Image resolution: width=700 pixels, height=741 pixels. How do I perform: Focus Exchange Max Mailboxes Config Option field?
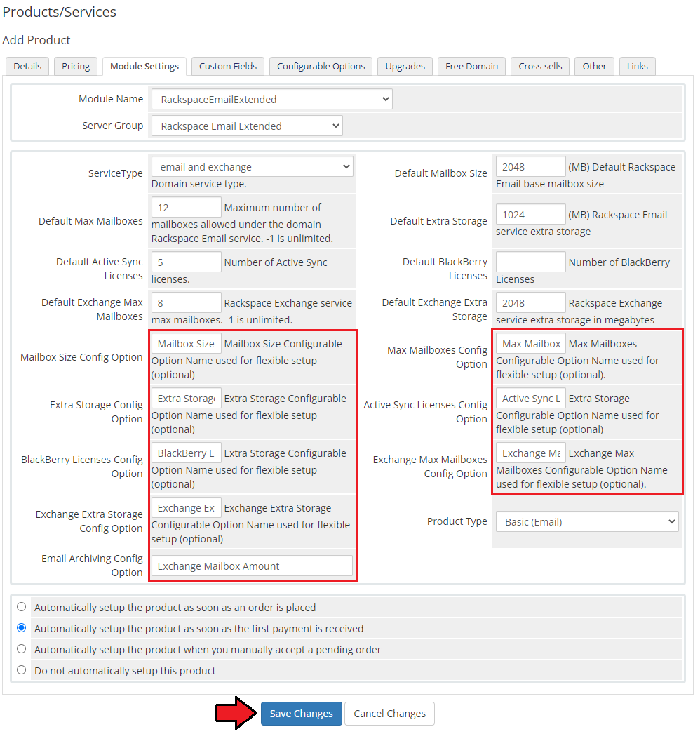click(x=530, y=453)
